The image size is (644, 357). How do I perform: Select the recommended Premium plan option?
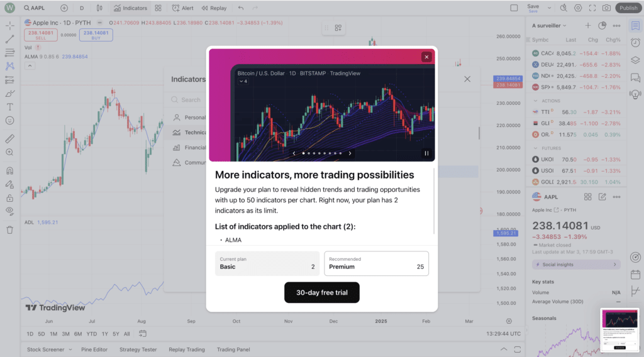point(376,263)
